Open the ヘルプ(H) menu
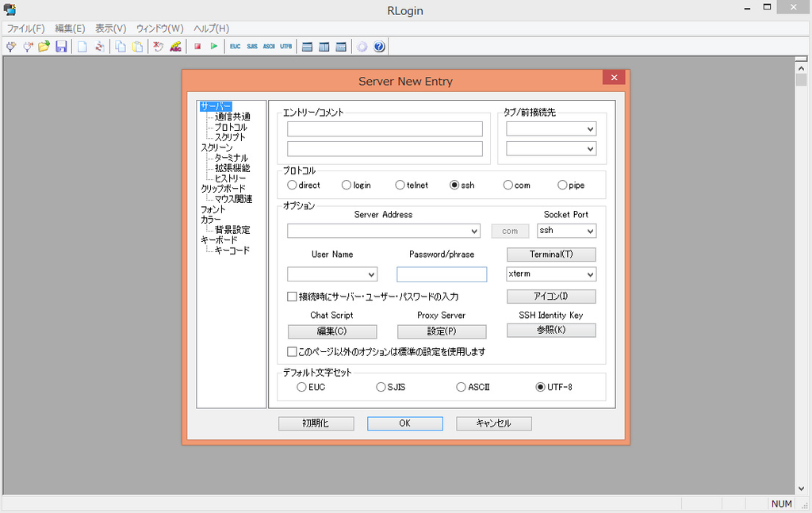Screen dimensions: 812x513 (x=211, y=29)
